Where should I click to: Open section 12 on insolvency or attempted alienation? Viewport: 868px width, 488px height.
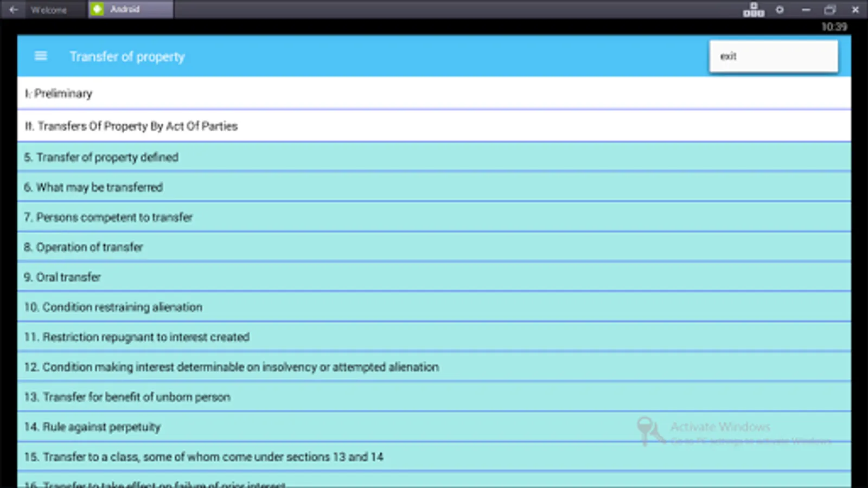point(434,367)
